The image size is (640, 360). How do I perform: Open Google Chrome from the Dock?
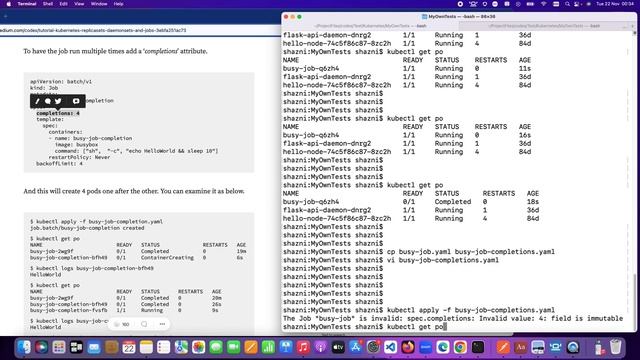460,347
